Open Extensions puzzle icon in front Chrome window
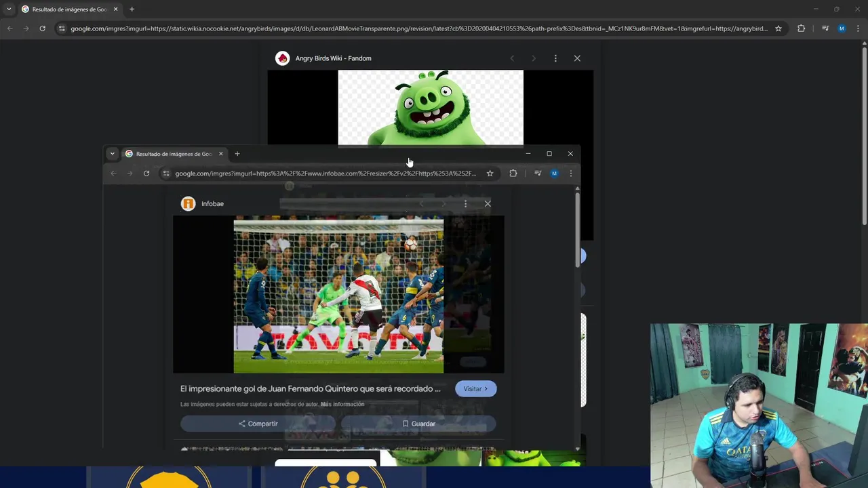The image size is (868, 488). tap(513, 174)
